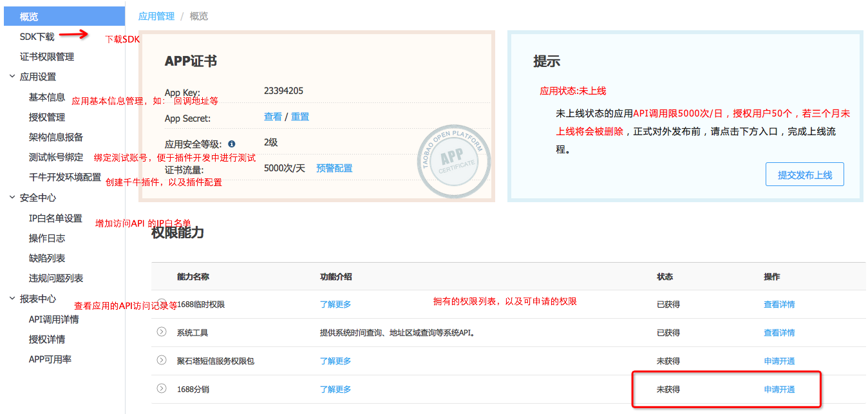Viewport: 868px width, 414px height.
Task: Expand the 1688分销 row circle arrow
Action: click(162, 388)
